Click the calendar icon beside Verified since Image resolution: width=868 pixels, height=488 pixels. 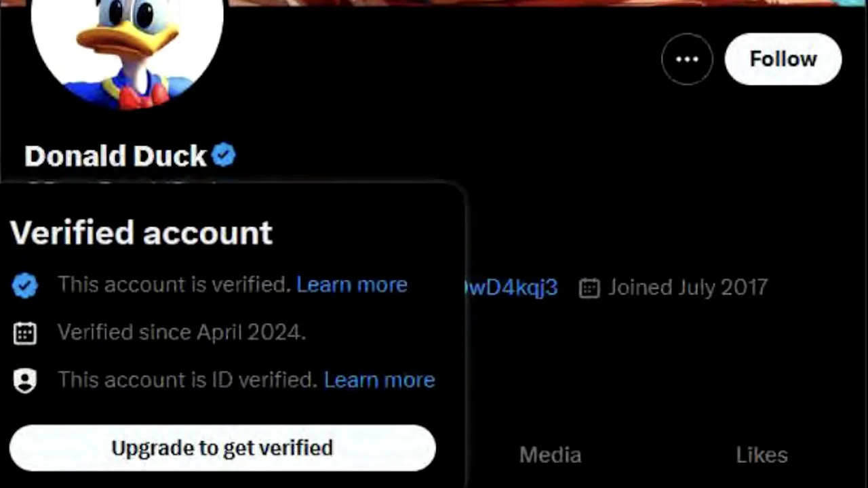pos(25,333)
